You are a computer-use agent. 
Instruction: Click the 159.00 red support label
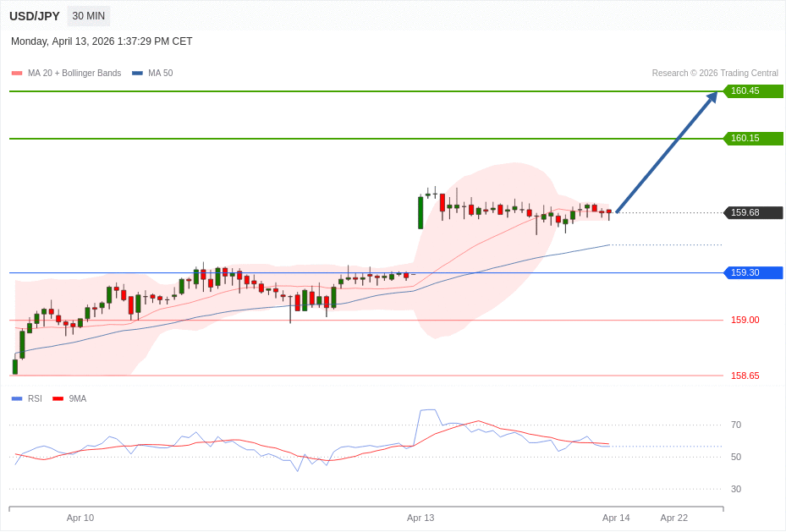[x=745, y=321]
